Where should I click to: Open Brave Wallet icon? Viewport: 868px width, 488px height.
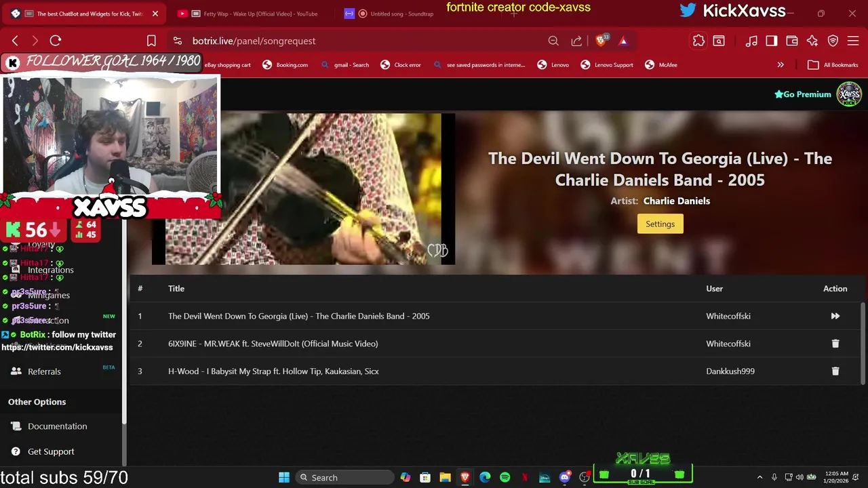click(x=792, y=41)
